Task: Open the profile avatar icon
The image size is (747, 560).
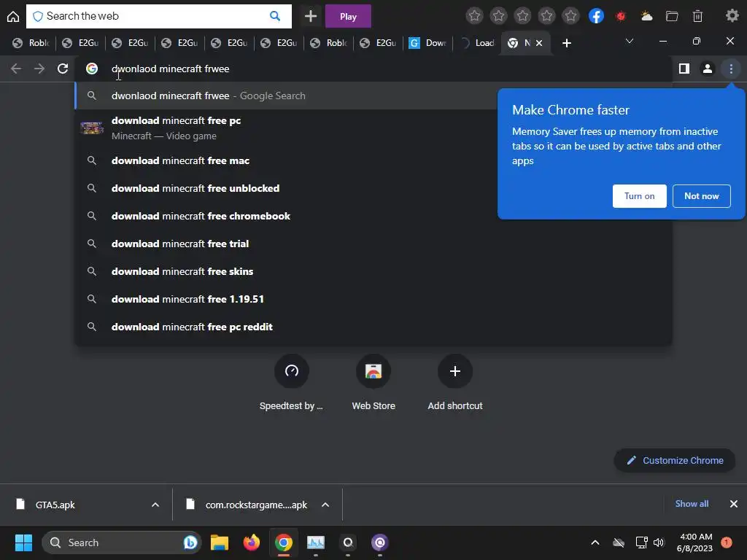Action: (x=708, y=69)
